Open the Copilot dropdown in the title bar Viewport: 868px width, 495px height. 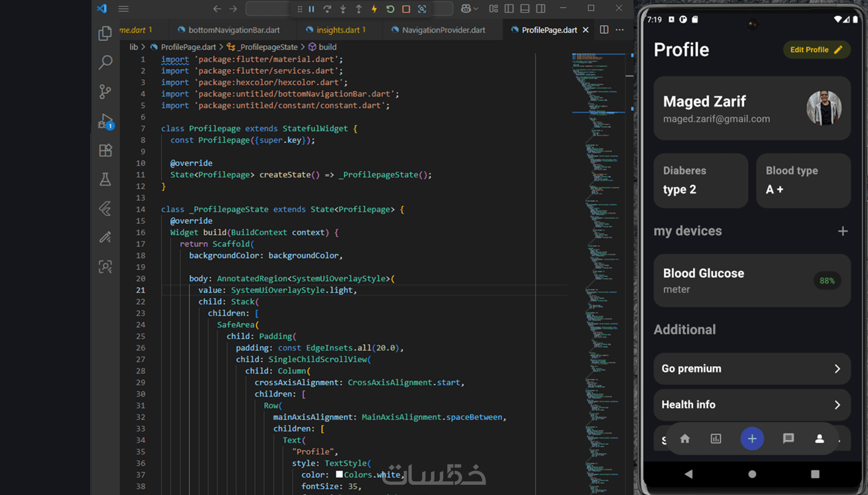tap(469, 9)
